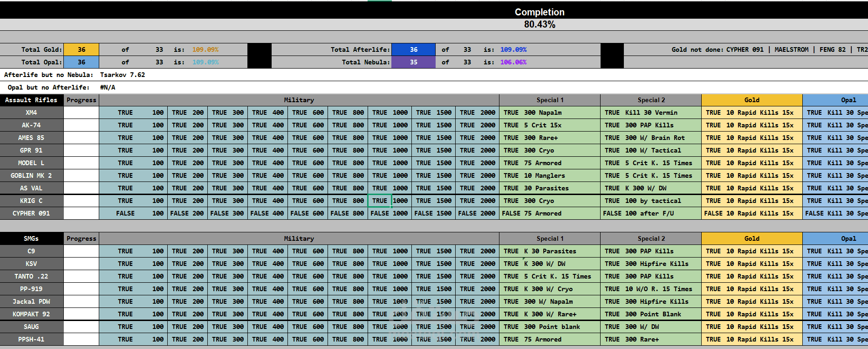The width and height of the screenshot is (868, 349).
Task: Click the Opal but no Afterlife: label
Action: pyautogui.click(x=48, y=87)
